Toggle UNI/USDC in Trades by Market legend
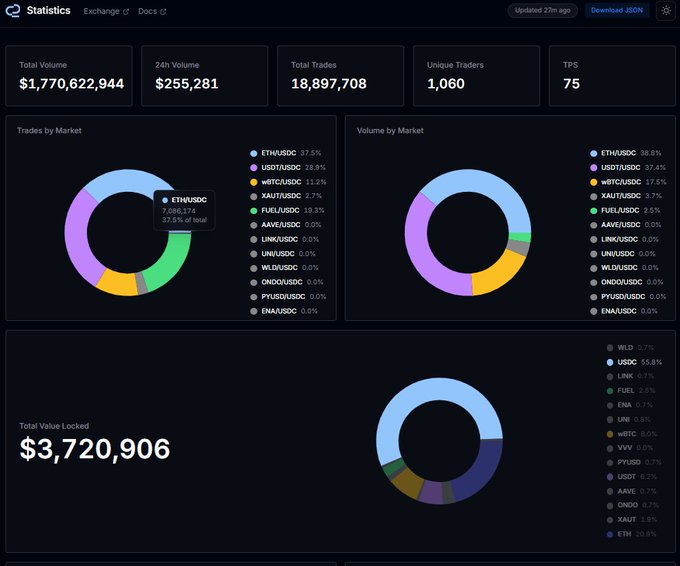This screenshot has height=566, width=680. coord(283,253)
